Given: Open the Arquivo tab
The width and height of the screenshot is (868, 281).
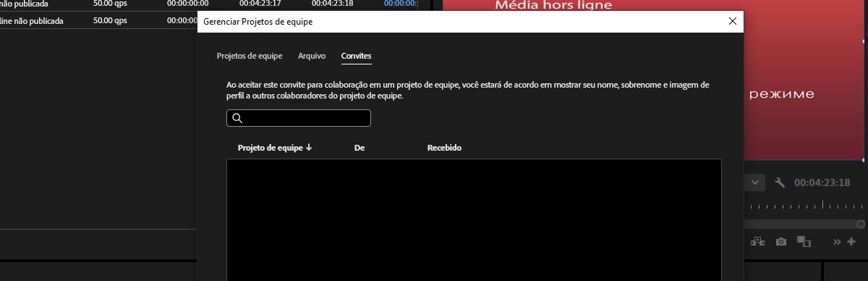Looking at the screenshot, I should pyautogui.click(x=312, y=56).
